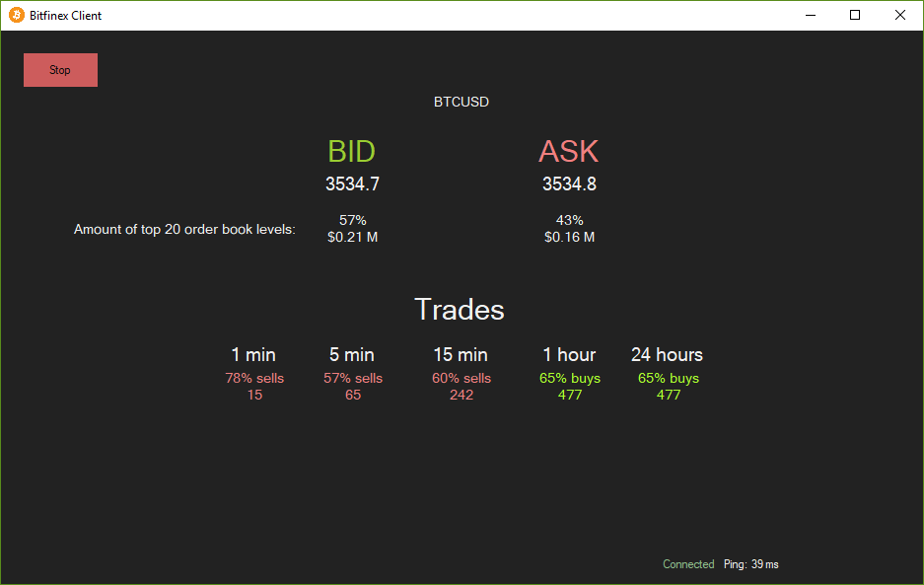Click the Ping: 39 ms indicator

coord(751,564)
